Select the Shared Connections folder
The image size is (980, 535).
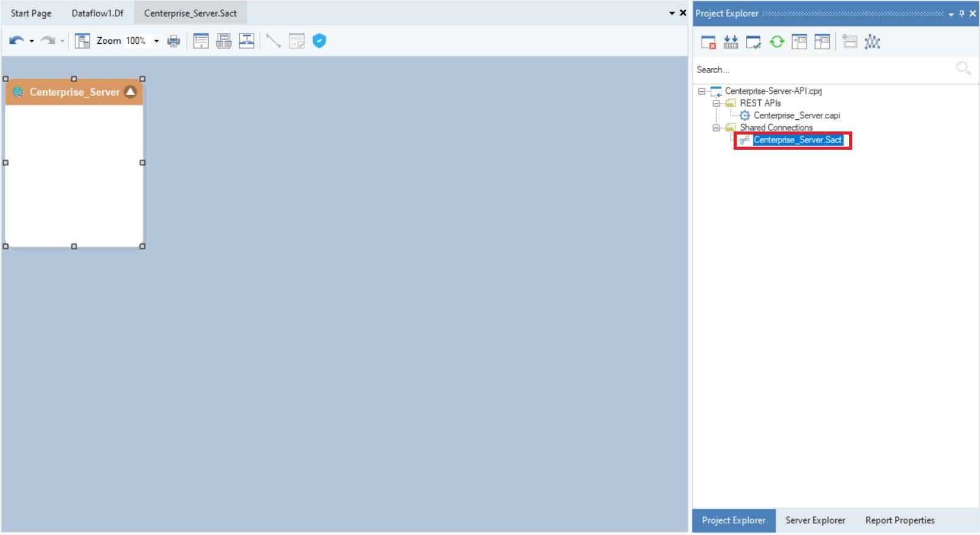pos(776,128)
